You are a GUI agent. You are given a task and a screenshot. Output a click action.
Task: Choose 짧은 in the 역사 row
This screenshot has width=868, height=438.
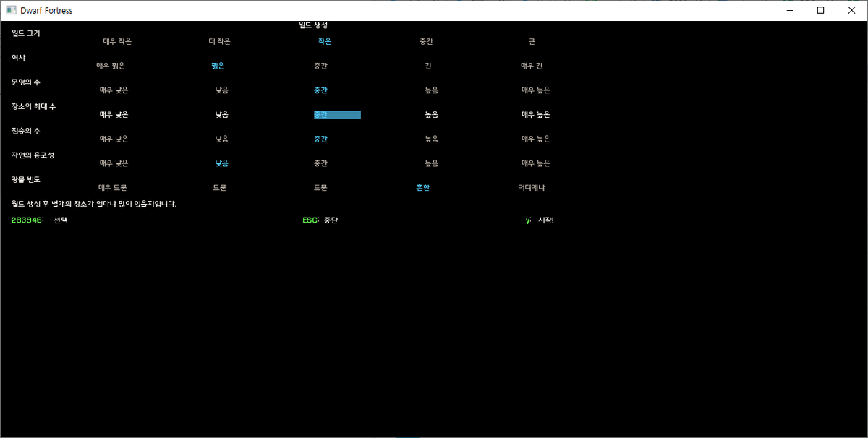tap(218, 66)
